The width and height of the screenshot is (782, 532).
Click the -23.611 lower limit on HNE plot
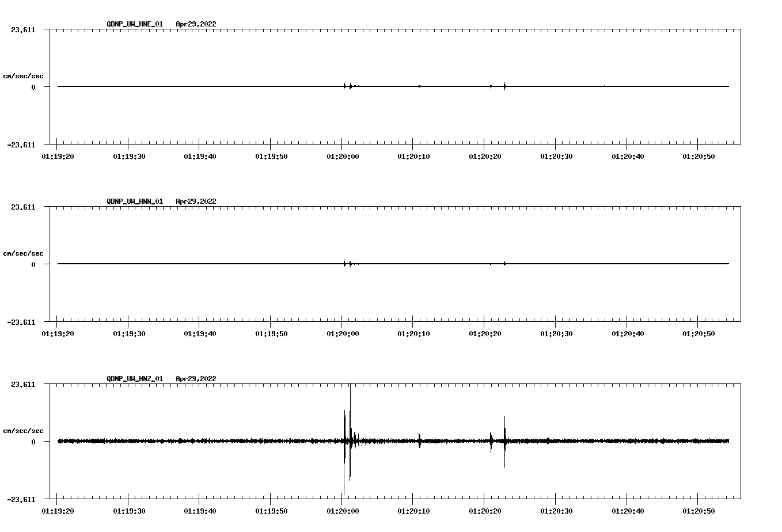pyautogui.click(x=21, y=145)
